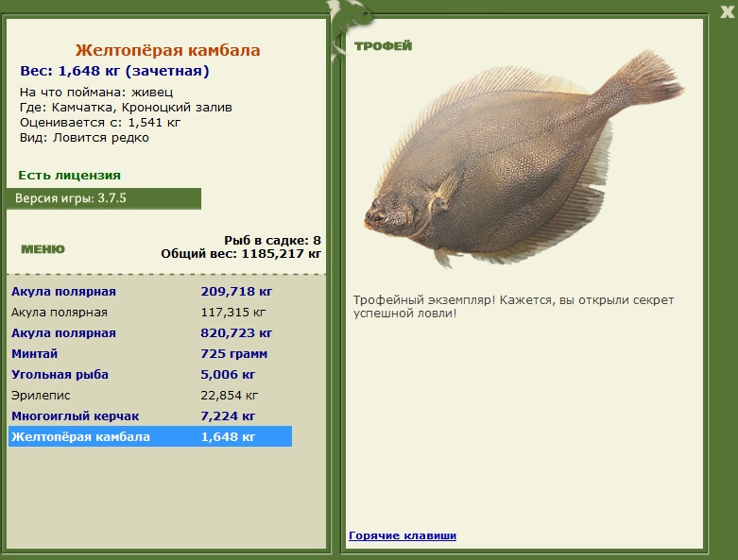Click the flounder trophy image
Screen dimensions: 738x560
pyautogui.click(x=523, y=159)
